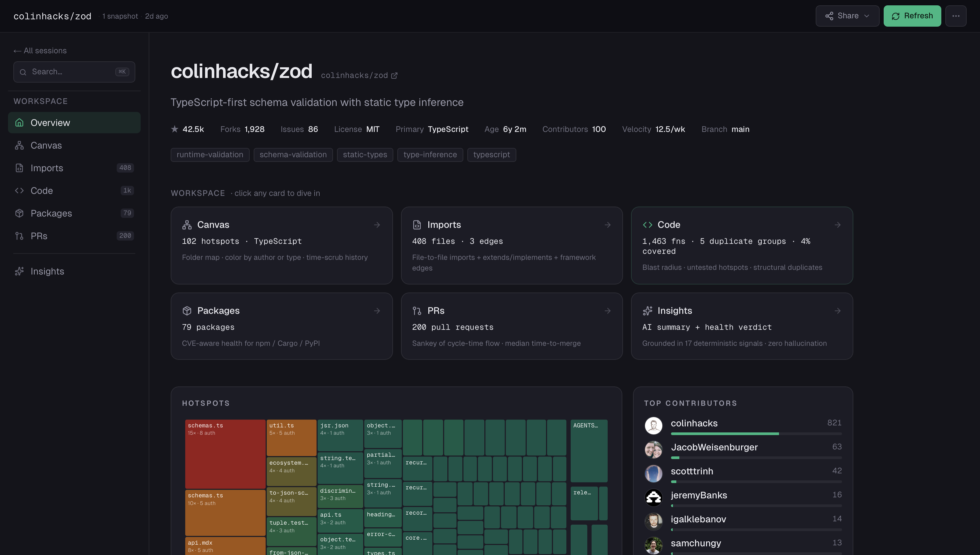980x555 pixels.
Task: Click the Imports file icon in sidebar
Action: (x=19, y=168)
